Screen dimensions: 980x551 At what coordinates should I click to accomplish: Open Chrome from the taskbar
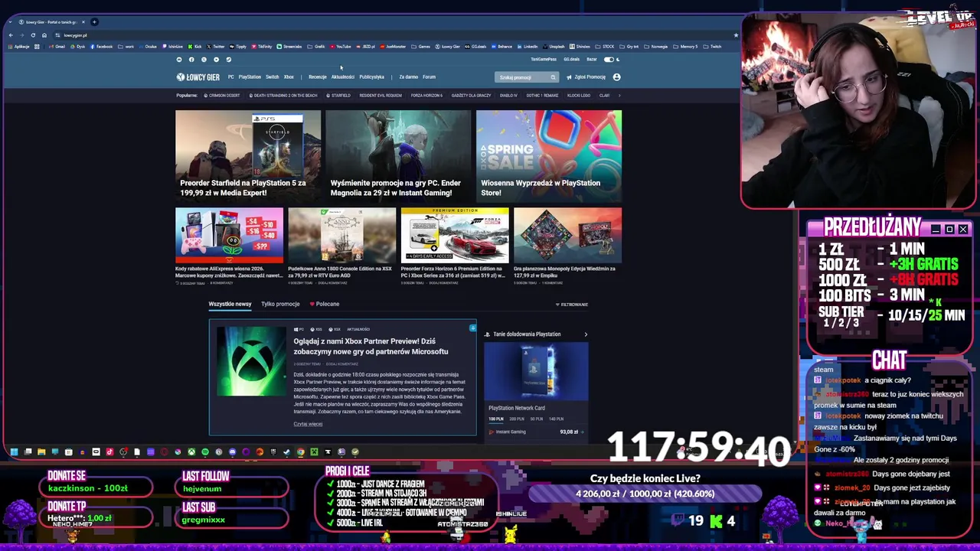pos(301,452)
